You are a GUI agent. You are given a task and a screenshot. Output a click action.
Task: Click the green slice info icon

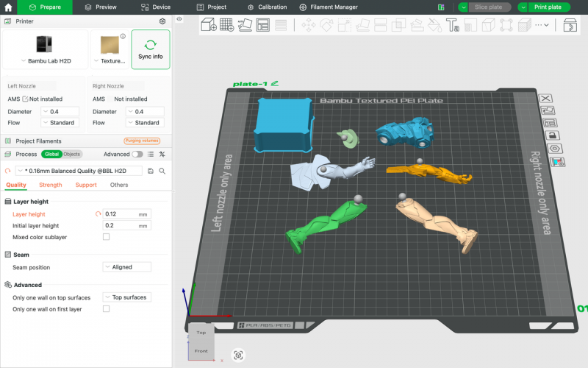pyautogui.click(x=441, y=7)
